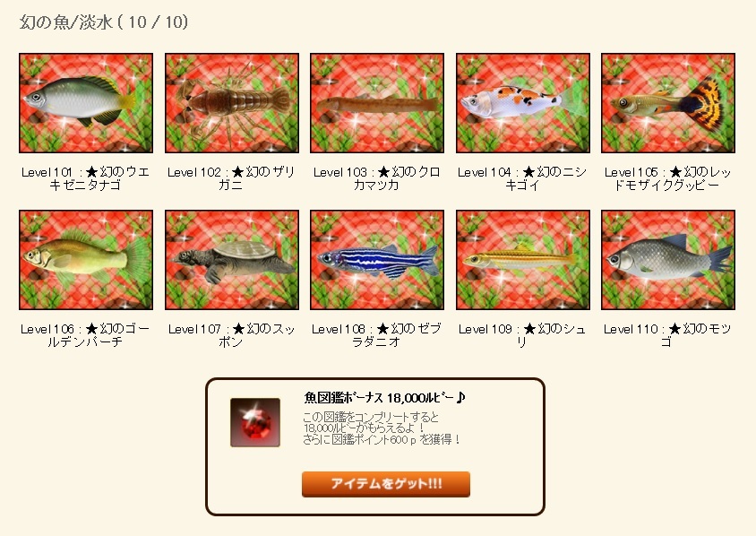Click the Level 101 幻のウエキゼニタナゴ label
The height and width of the screenshot is (536, 756).
point(86,178)
